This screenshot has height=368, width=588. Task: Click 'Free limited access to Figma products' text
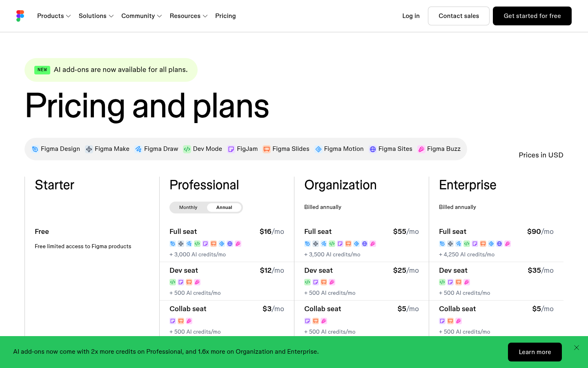click(x=83, y=246)
